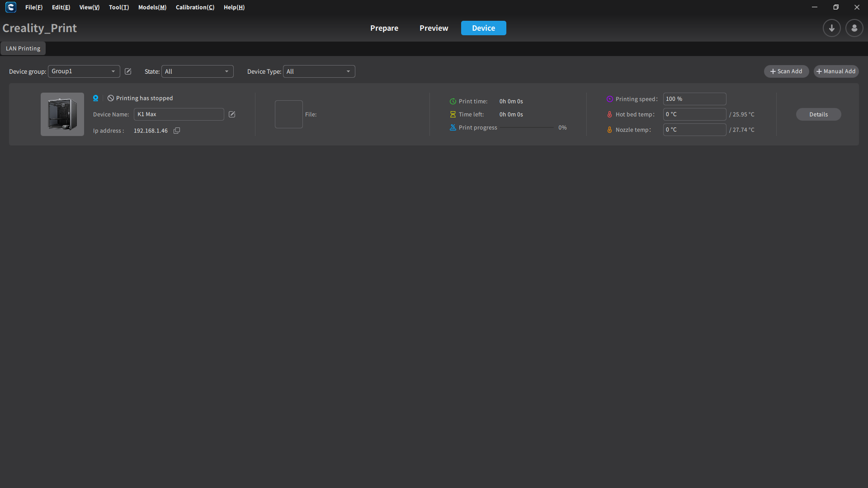Rename device K1 Max edit icon
868x488 pixels.
232,114
